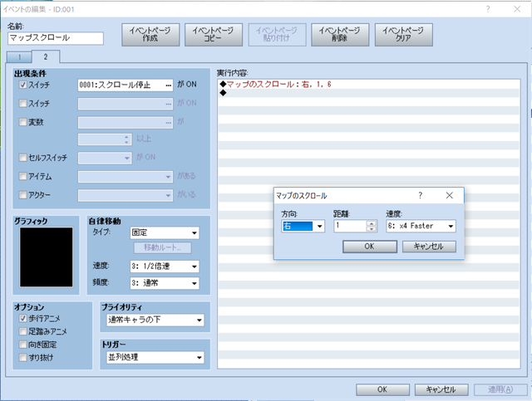Viewport: 532px width, 401px height.
Task: Open the 自律移動 速度 dropdown
Action: click(165, 267)
